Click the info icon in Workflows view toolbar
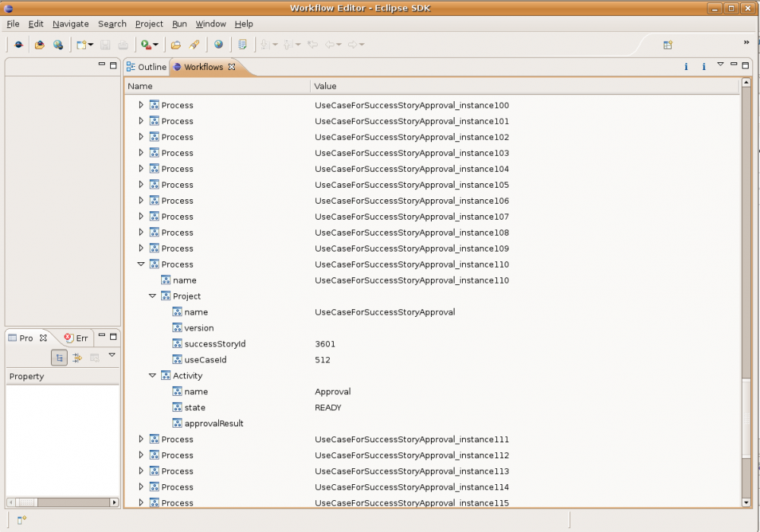Screen dimensions: 760x532 [685, 66]
